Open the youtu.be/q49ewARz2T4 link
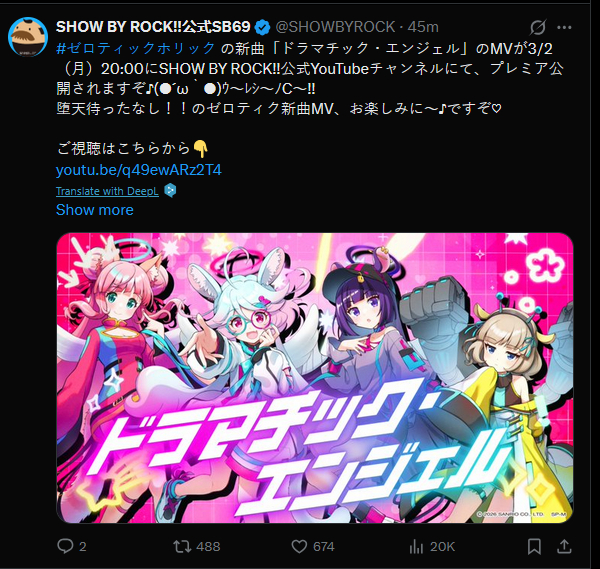This screenshot has height=569, width=600. click(139, 170)
